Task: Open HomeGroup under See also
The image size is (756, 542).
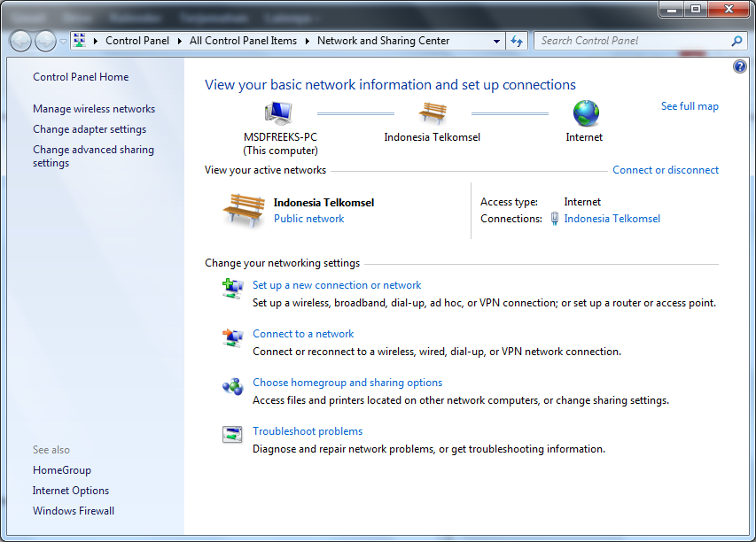Action: tap(62, 470)
